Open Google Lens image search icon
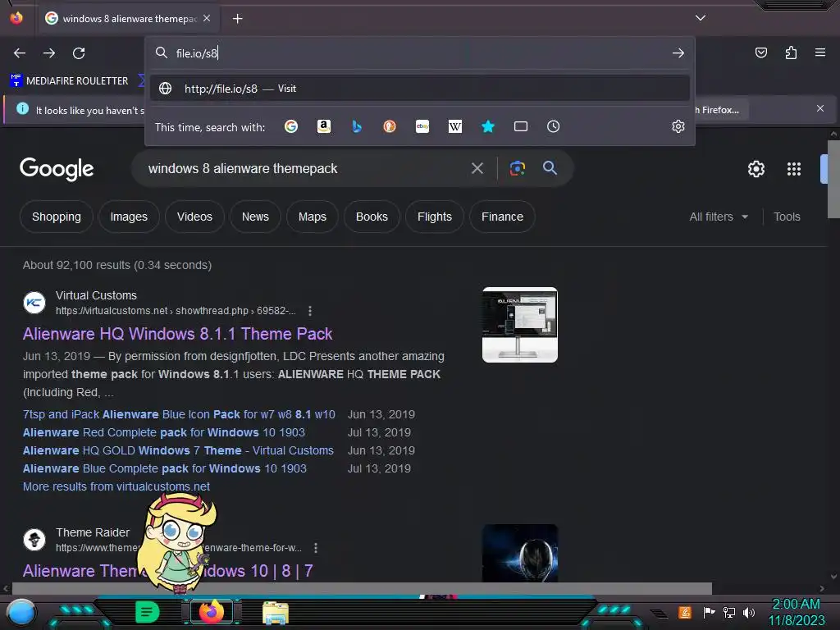 pyautogui.click(x=517, y=168)
